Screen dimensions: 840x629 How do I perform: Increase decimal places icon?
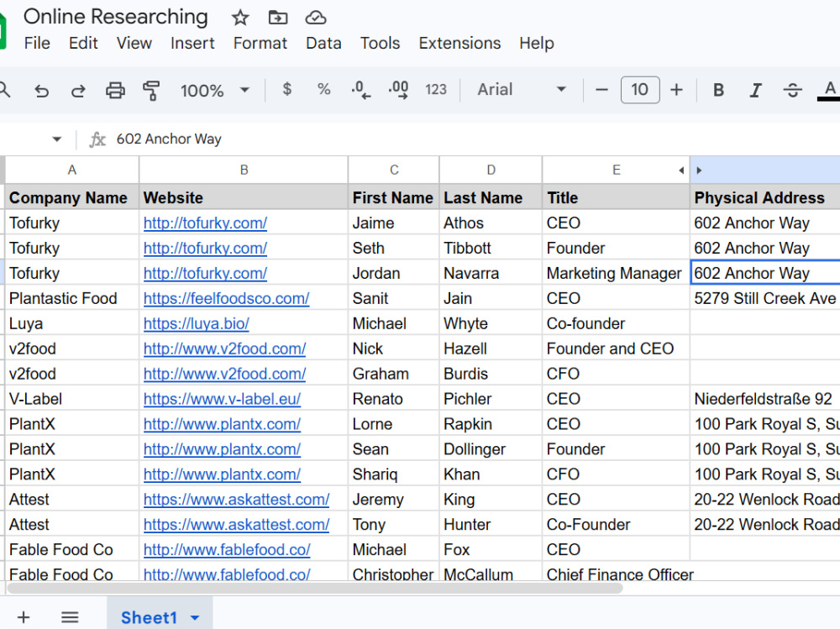pyautogui.click(x=398, y=90)
